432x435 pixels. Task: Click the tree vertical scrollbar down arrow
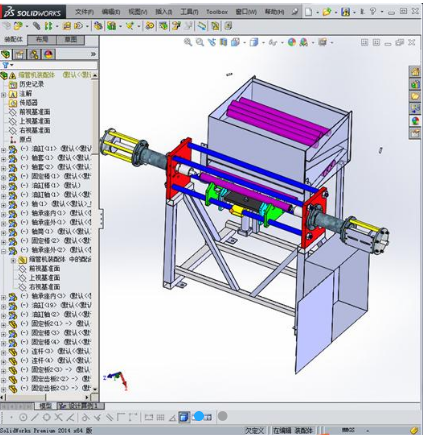point(95,389)
